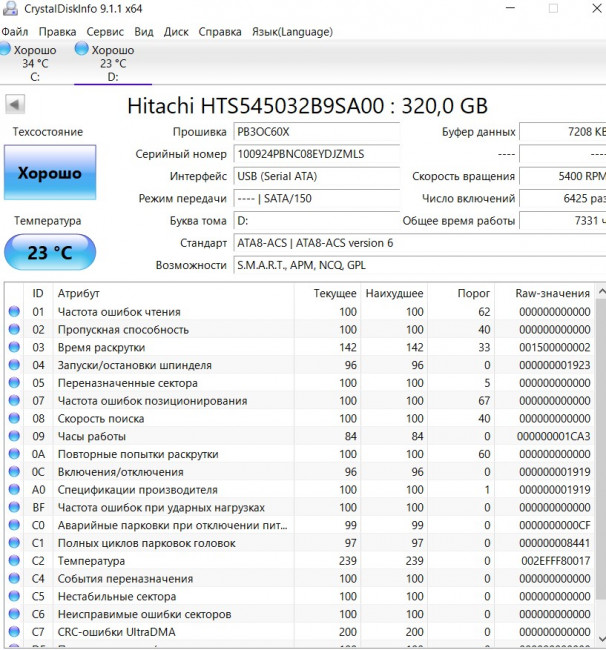Go to previous disk with left arrow
This screenshot has width=606, height=650.
click(x=15, y=104)
